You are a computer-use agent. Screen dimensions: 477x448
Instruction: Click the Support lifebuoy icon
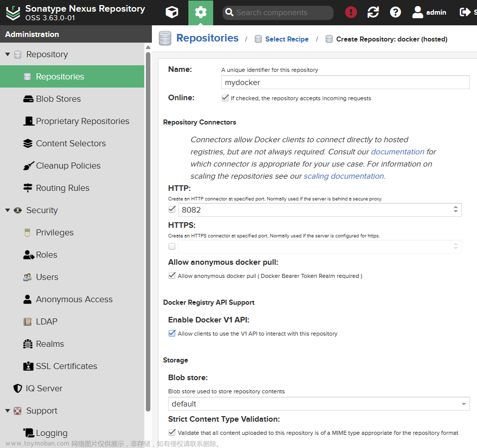click(18, 411)
